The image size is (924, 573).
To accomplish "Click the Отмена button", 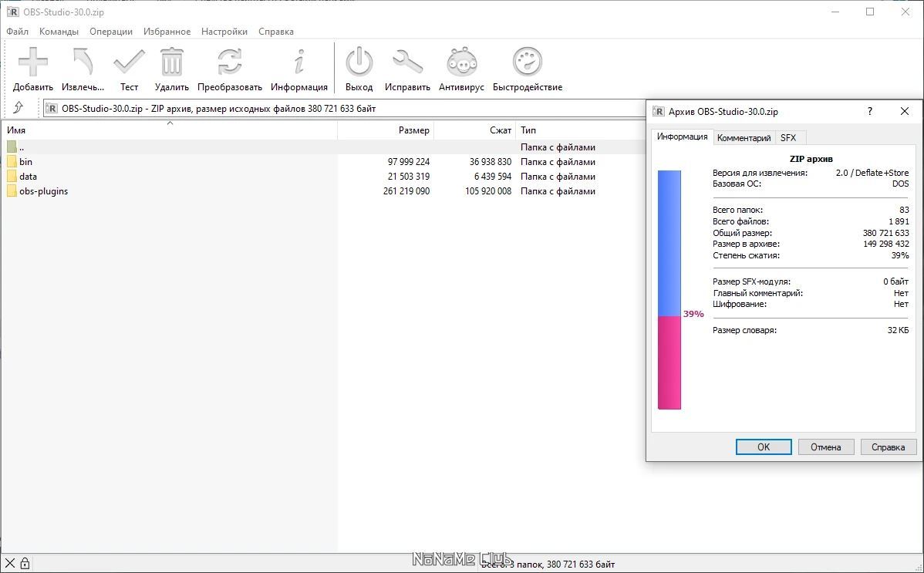I will tap(825, 447).
